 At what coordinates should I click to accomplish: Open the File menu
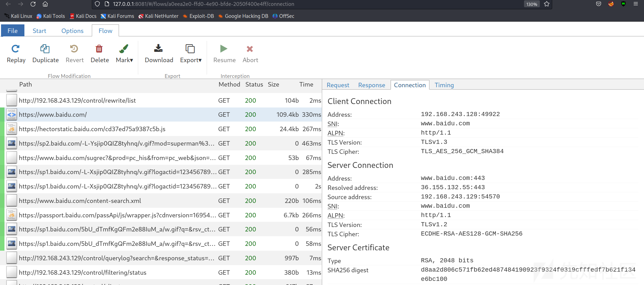tap(13, 31)
